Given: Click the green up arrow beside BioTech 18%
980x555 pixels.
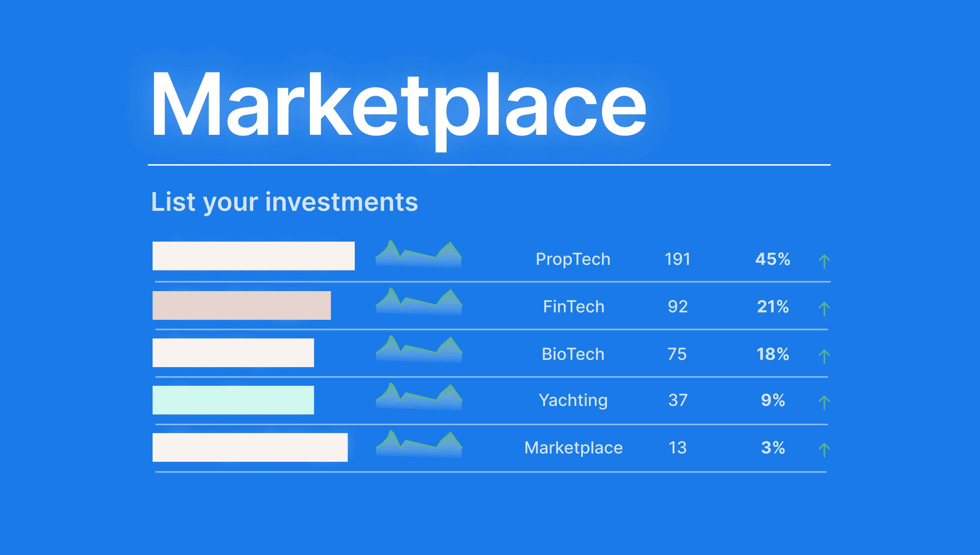Looking at the screenshot, I should click(x=824, y=356).
